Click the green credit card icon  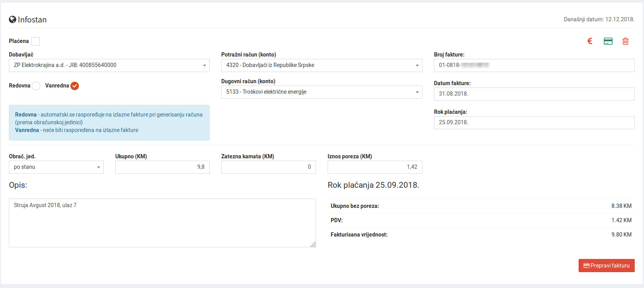point(608,41)
